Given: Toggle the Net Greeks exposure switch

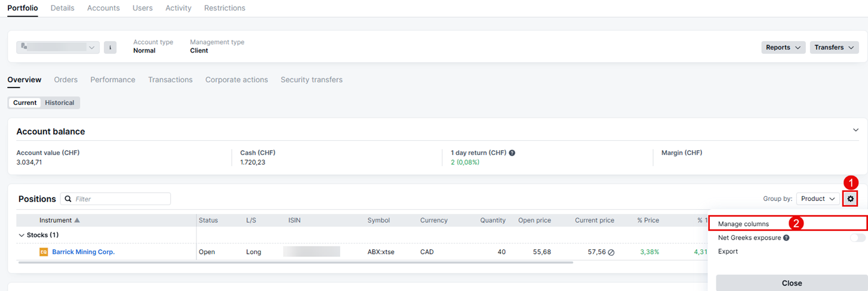Looking at the screenshot, I should 857,238.
